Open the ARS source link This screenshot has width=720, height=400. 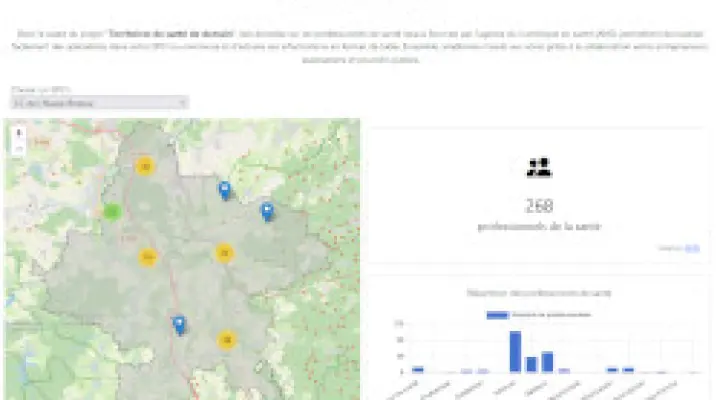pyautogui.click(x=692, y=247)
